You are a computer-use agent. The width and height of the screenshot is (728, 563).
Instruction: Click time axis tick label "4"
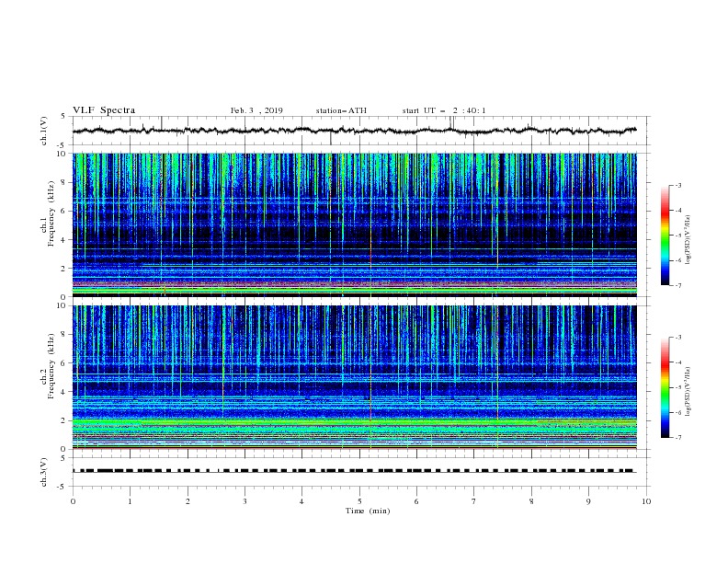coord(301,501)
